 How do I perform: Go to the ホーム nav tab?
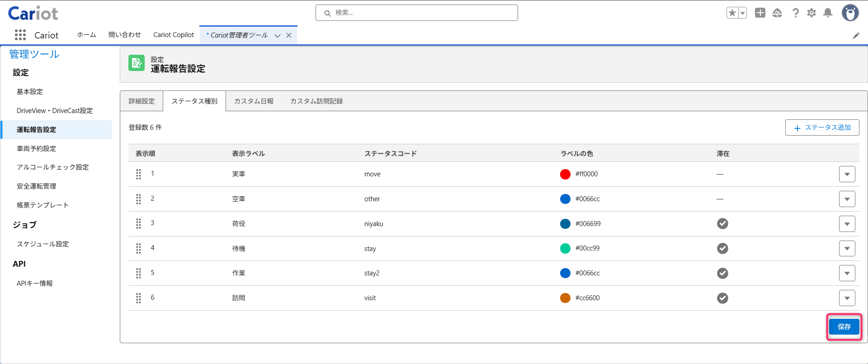click(x=86, y=35)
